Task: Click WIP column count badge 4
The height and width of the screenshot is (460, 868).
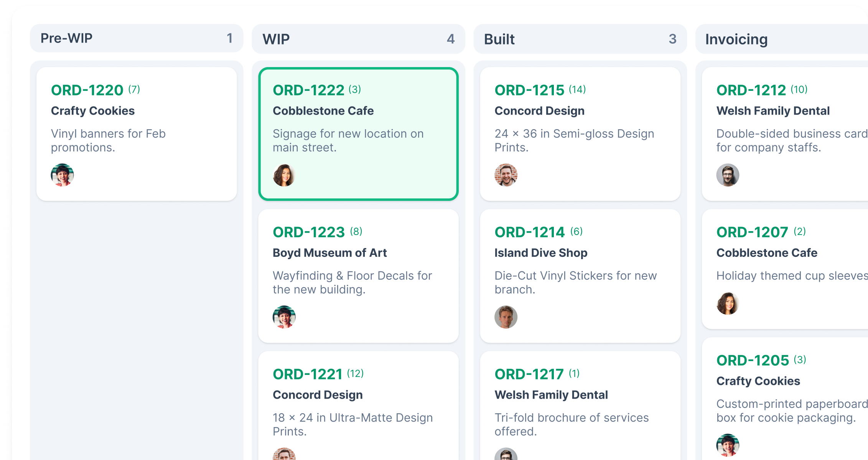Action: [x=450, y=39]
